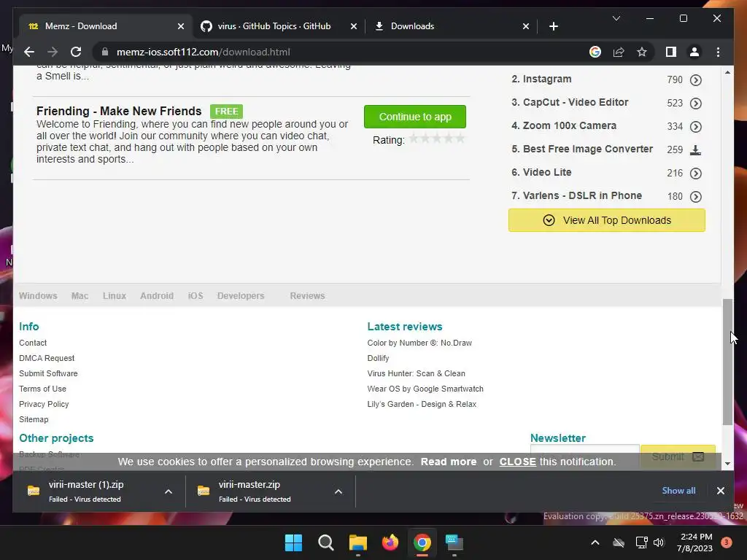
Task: Click View All Top Downloads button
Action: (x=606, y=220)
